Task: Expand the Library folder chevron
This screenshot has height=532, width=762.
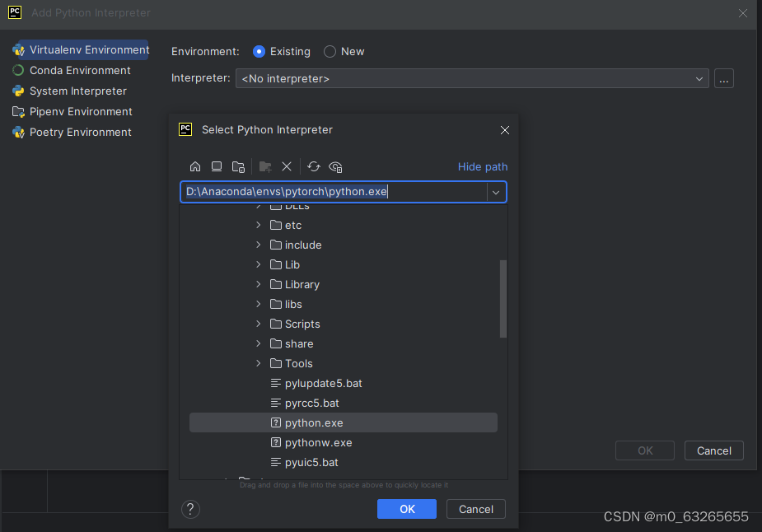Action: pos(259,284)
